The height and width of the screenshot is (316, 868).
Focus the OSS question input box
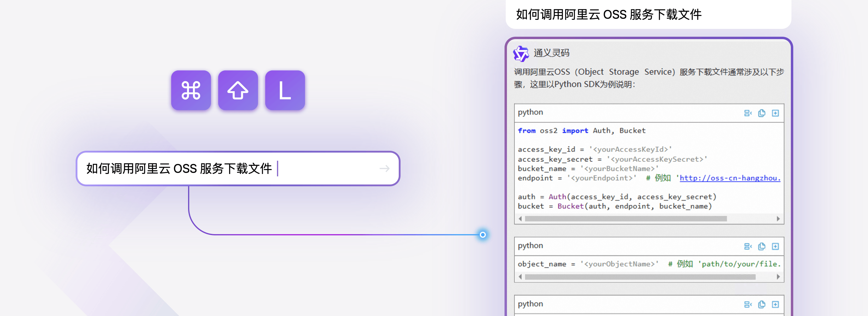[x=238, y=169]
